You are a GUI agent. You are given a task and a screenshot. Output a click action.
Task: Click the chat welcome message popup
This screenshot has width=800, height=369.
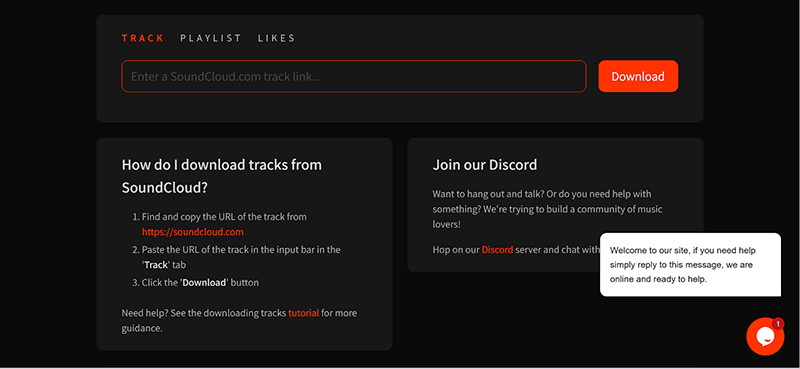(690, 264)
